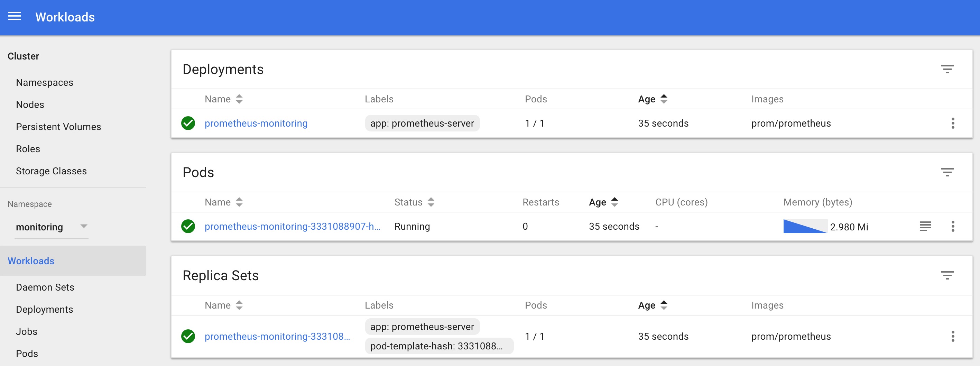Open actions menu for the replica set
Screen dimensions: 980x366
tap(953, 336)
